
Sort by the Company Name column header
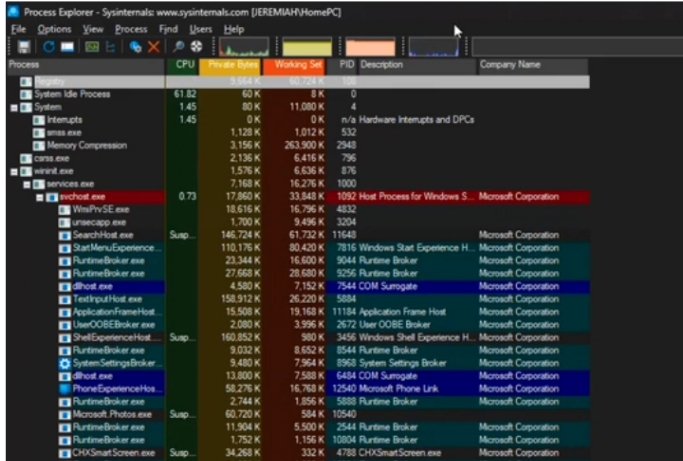(x=533, y=65)
